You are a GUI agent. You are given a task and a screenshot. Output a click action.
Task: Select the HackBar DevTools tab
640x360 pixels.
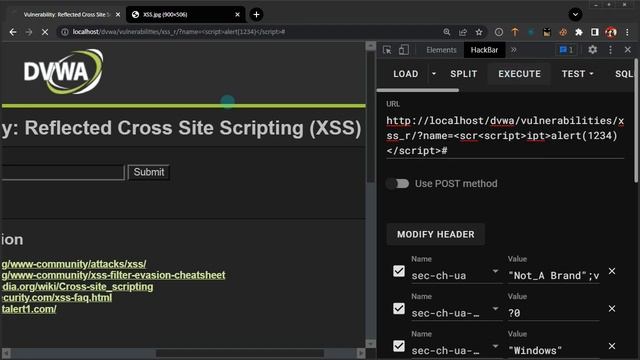[x=484, y=50]
